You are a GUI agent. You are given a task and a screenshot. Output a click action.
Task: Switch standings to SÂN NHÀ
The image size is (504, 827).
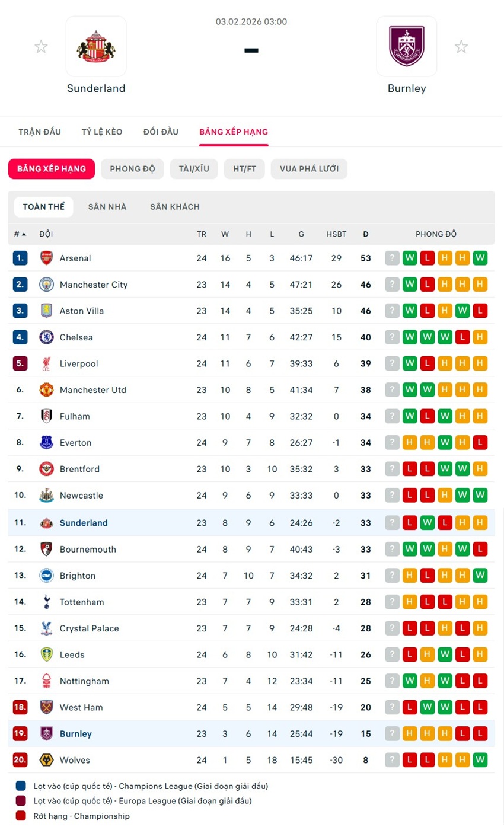coord(107,207)
